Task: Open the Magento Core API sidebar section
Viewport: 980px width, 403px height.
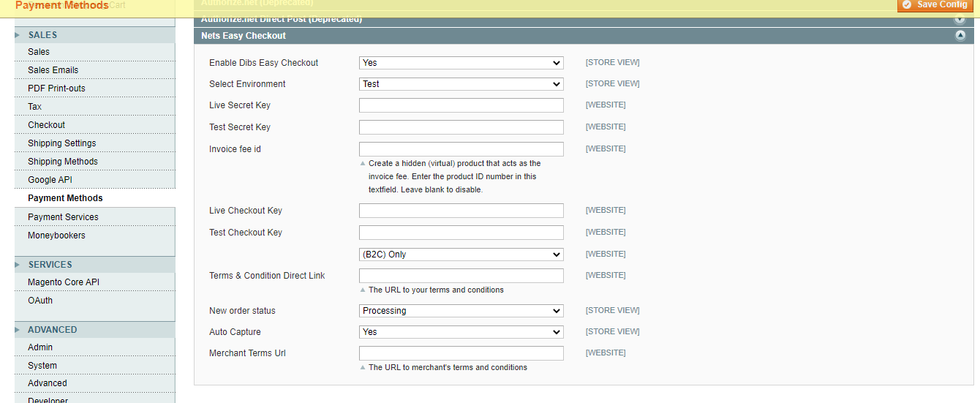Action: (x=95, y=282)
